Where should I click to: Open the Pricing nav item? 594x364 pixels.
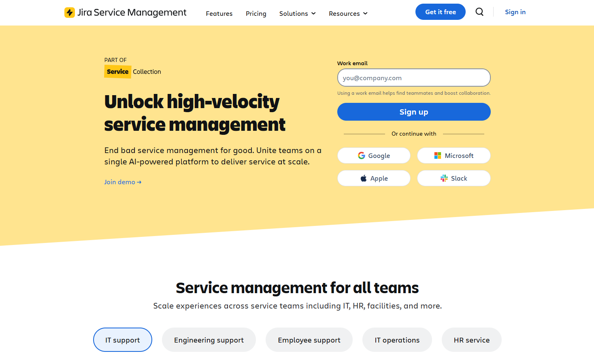pos(256,13)
